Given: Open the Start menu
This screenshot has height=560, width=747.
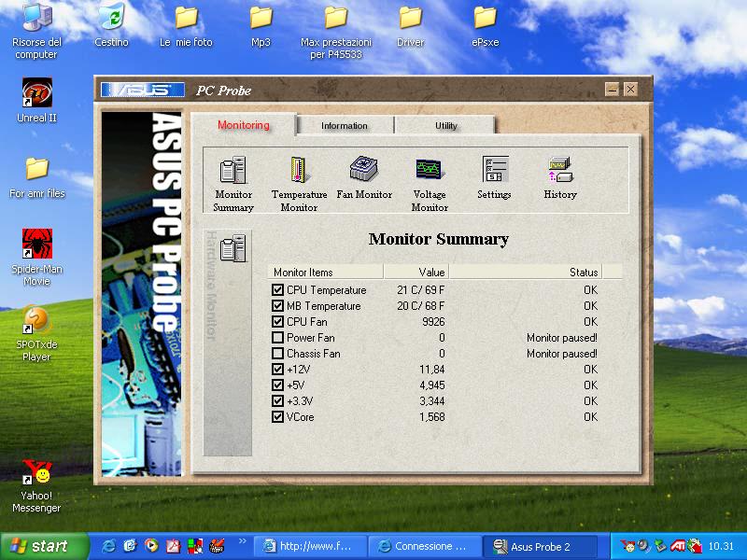Looking at the screenshot, I should [x=44, y=546].
